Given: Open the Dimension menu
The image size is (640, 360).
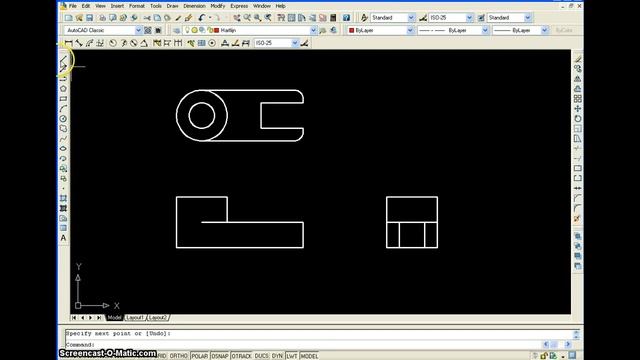Looking at the screenshot, I should (x=194, y=6).
